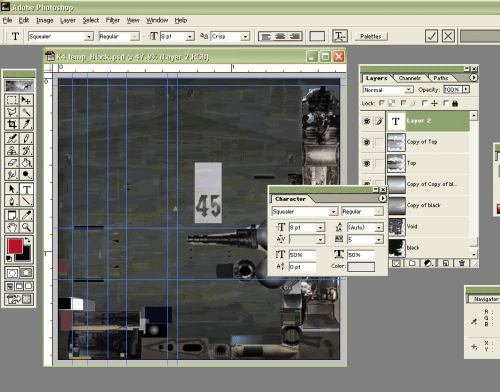Align text center in options bar
This screenshot has height=392, width=500.
tap(280, 36)
